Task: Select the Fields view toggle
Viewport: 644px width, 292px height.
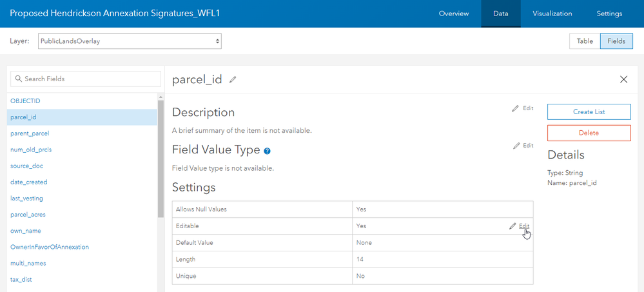Action: (616, 41)
